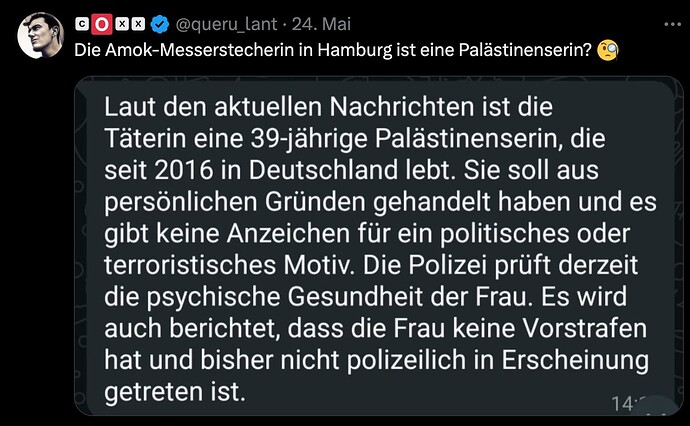This screenshot has height=426, width=690.
Task: Click the first X square in display name
Action: coord(119,22)
